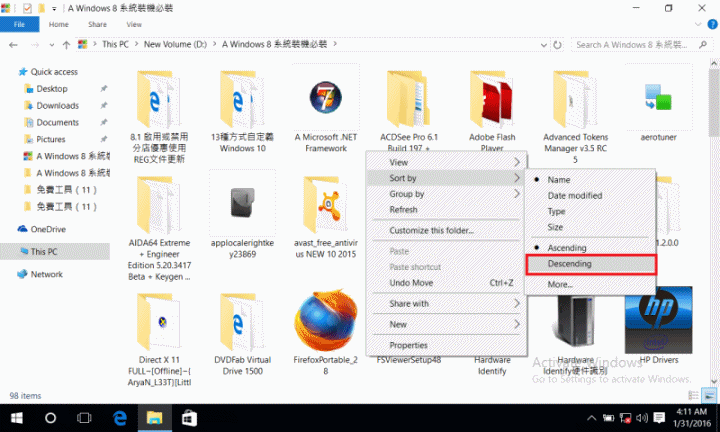The image size is (720, 432).
Task: Open the address bar history dropdown
Action: tap(544, 45)
